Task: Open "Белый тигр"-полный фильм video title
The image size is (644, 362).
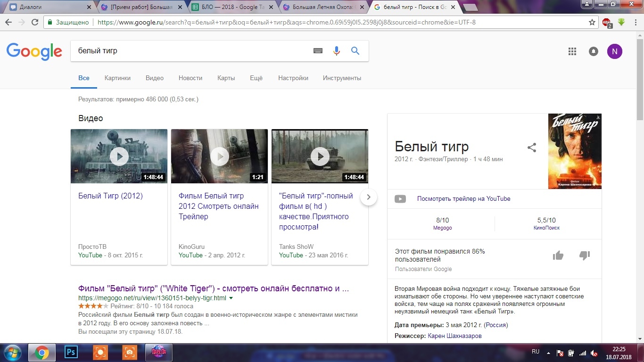Action: (316, 211)
